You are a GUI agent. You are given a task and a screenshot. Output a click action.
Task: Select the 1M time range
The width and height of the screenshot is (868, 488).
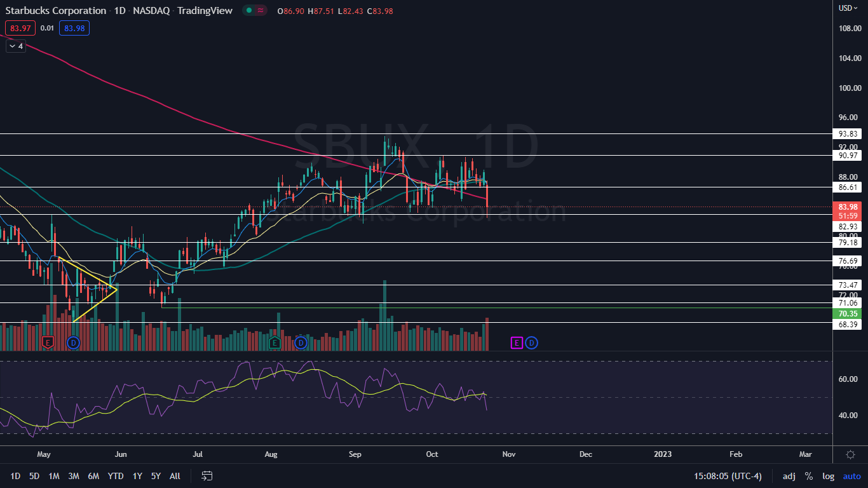54,476
